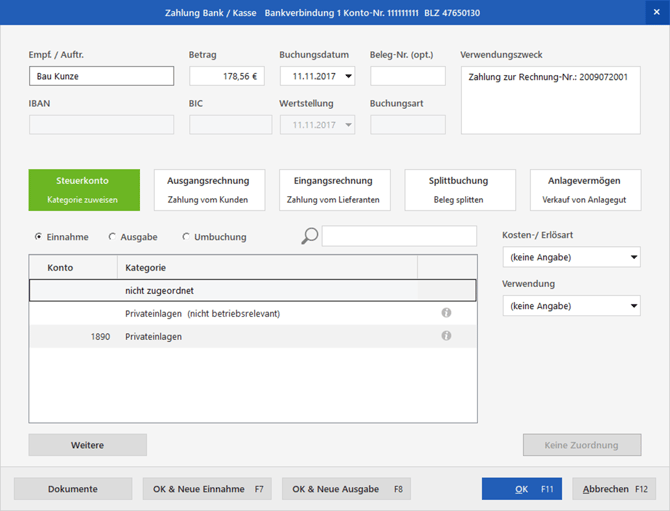Open the Ausgangsrechnung tab
The width and height of the screenshot is (670, 511).
(208, 190)
